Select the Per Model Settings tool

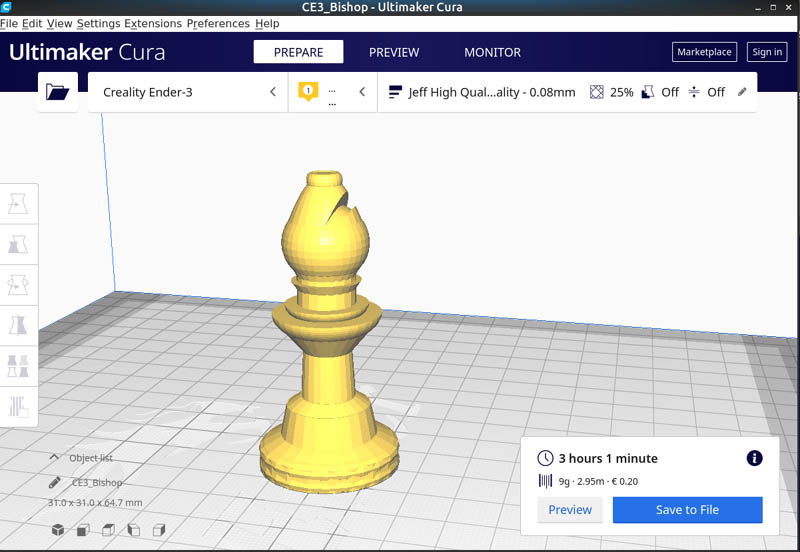pos(19,365)
